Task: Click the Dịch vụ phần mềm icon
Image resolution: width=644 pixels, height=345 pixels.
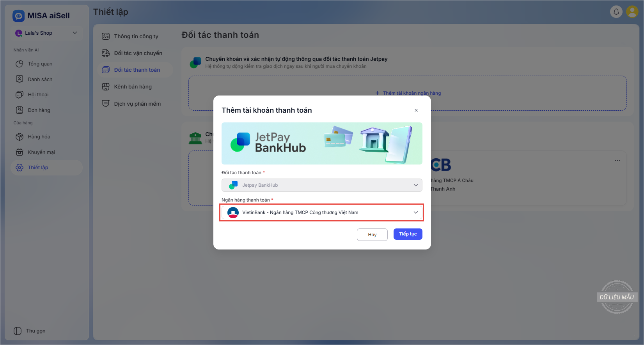Action: pos(106,103)
